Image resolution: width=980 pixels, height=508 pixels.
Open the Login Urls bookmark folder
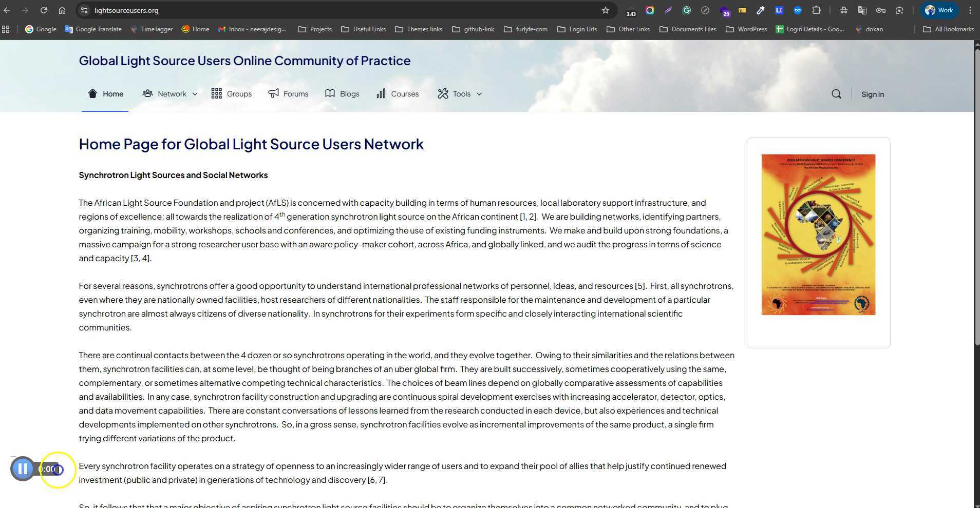pos(577,29)
